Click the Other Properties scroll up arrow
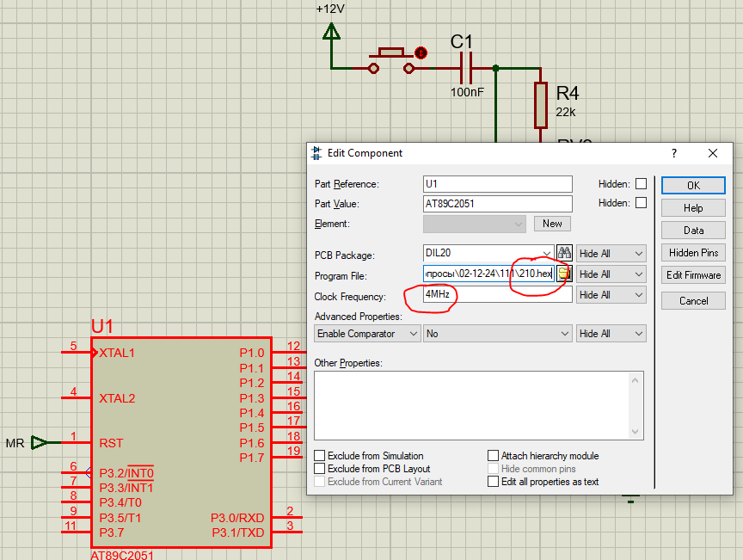This screenshot has height=560, width=743. click(x=635, y=380)
